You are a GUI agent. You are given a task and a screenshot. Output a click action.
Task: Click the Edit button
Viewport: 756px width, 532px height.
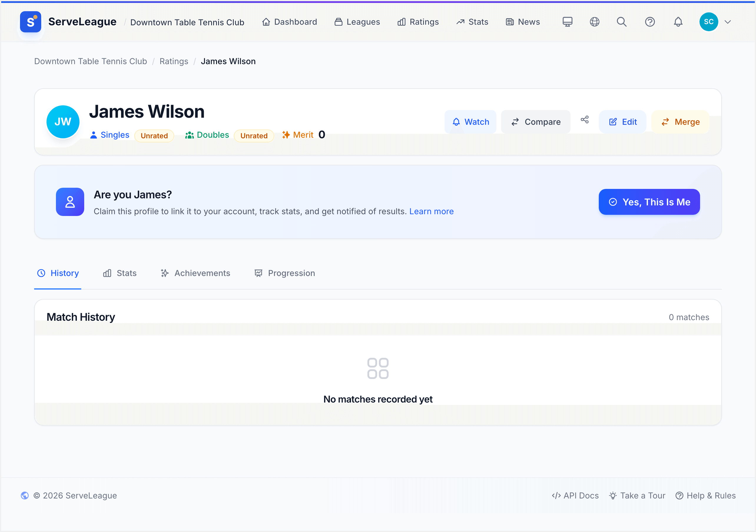622,122
